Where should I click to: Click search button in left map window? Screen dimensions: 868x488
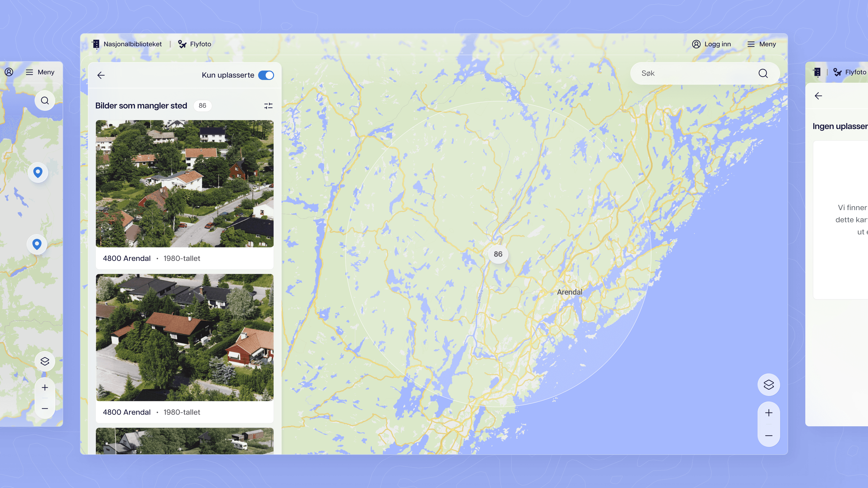point(45,100)
